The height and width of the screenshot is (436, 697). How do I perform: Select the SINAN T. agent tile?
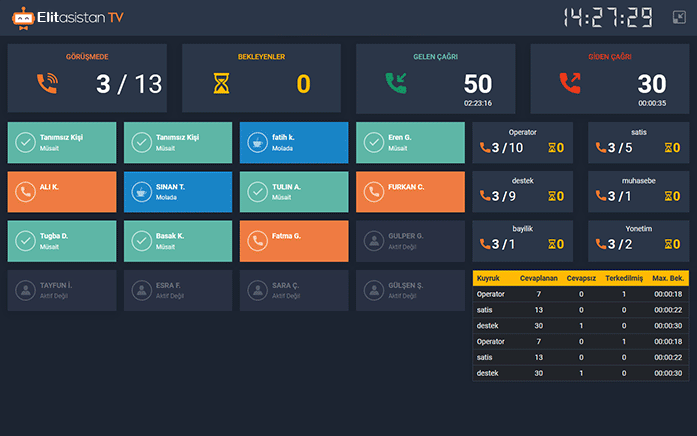pyautogui.click(x=178, y=192)
